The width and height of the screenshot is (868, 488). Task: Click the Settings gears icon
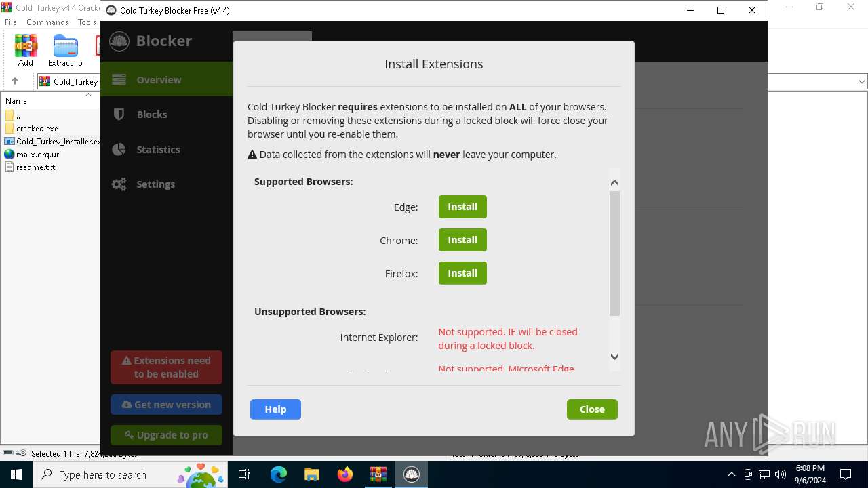point(119,184)
